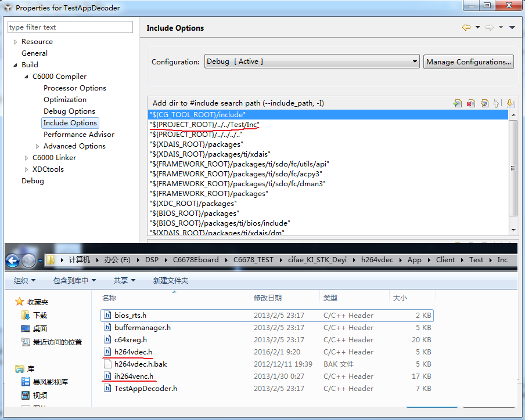Expand the Advanced Options tree node
The image size is (525, 420).
[x=38, y=146]
